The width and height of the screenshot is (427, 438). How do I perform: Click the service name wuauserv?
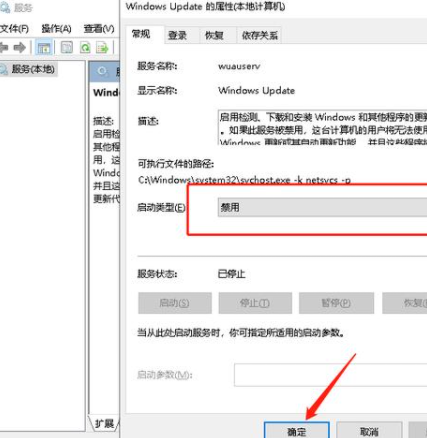239,66
